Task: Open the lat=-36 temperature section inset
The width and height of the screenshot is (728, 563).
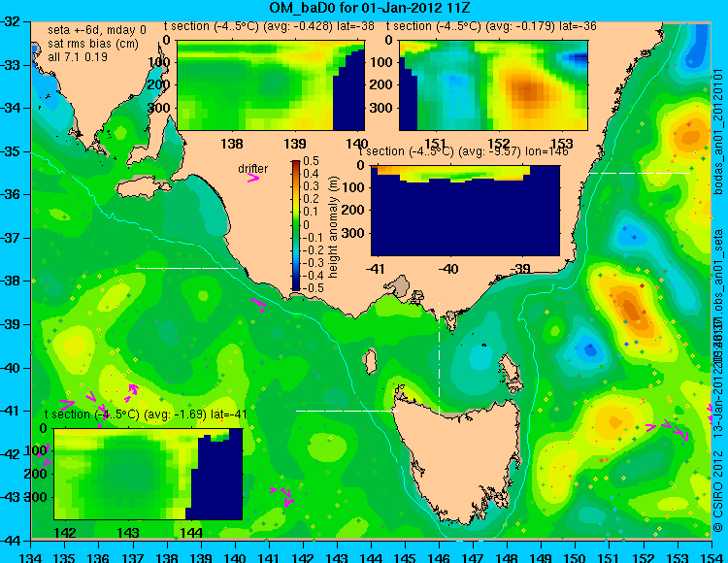Action: 493,85
